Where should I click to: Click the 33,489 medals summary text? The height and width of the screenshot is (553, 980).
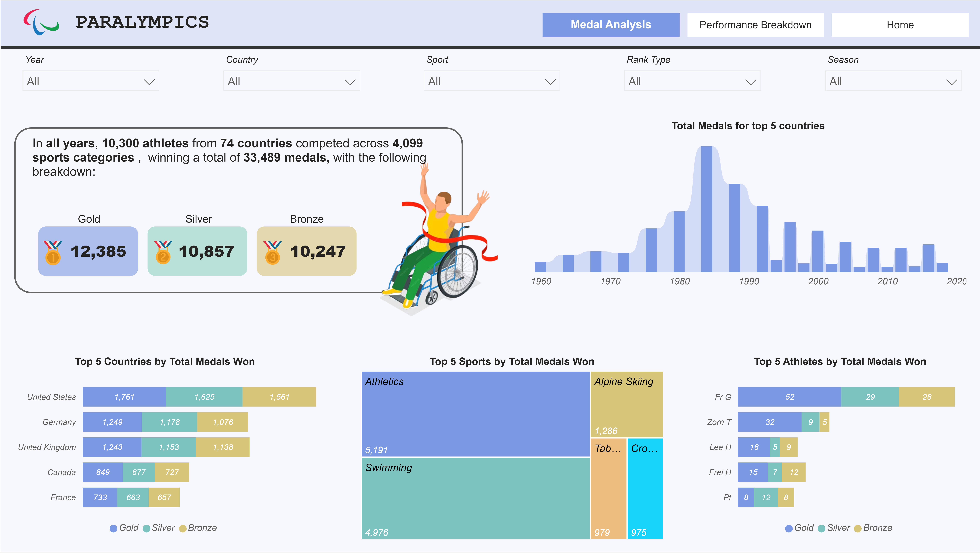[286, 158]
